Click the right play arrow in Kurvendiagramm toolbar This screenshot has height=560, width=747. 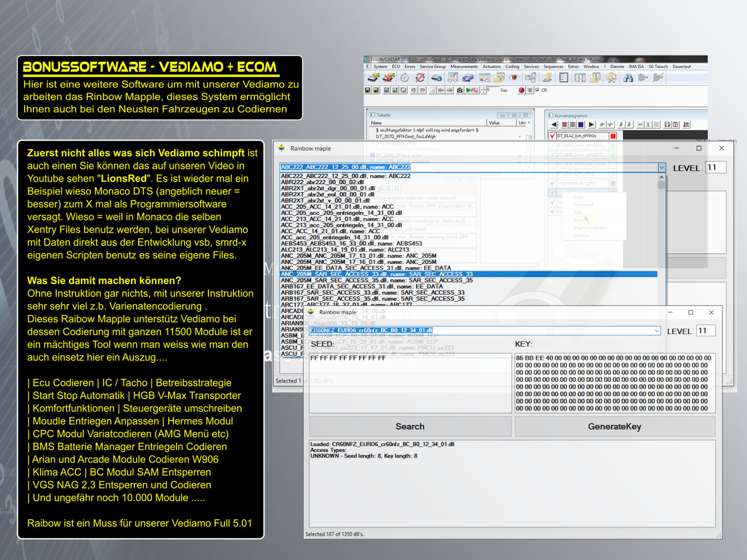coord(591,125)
